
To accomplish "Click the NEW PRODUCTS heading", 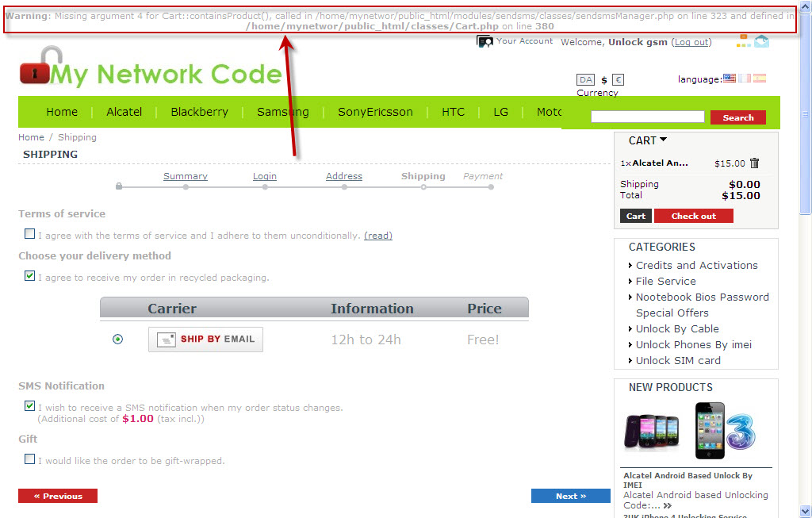I will pos(671,387).
